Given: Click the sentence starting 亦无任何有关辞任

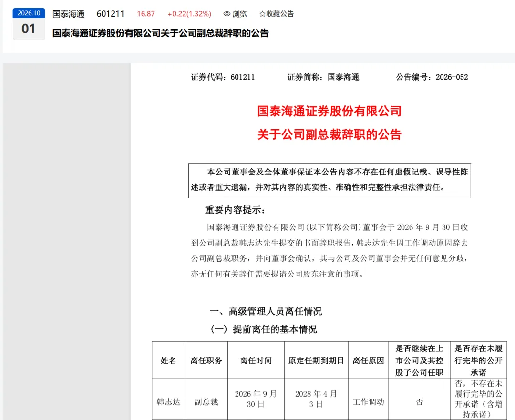Looking at the screenshot, I should tap(278, 274).
